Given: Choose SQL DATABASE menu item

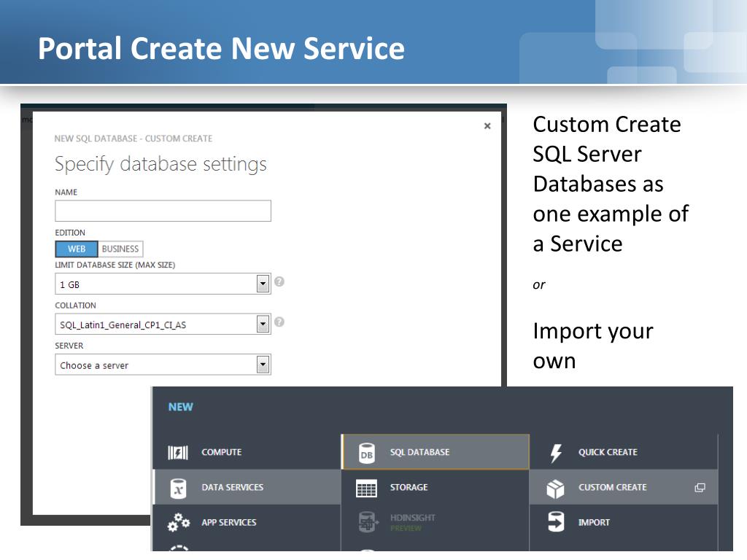Looking at the screenshot, I should (436, 452).
